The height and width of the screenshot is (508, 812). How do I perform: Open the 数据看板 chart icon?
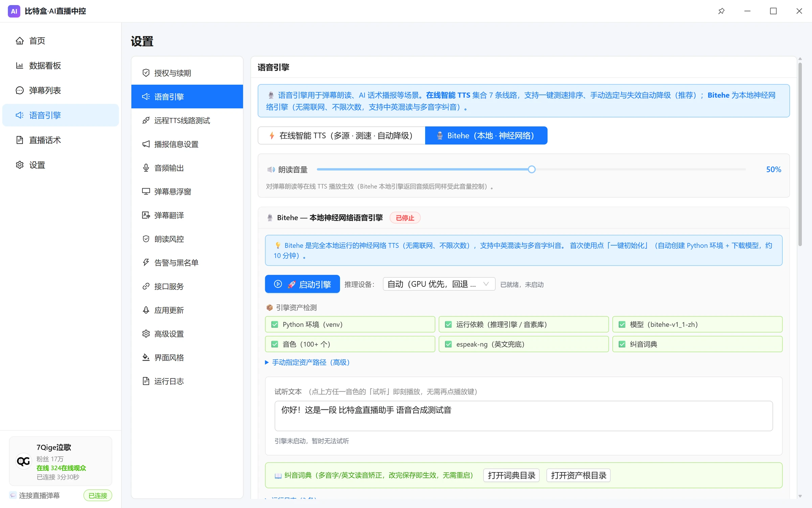point(20,65)
